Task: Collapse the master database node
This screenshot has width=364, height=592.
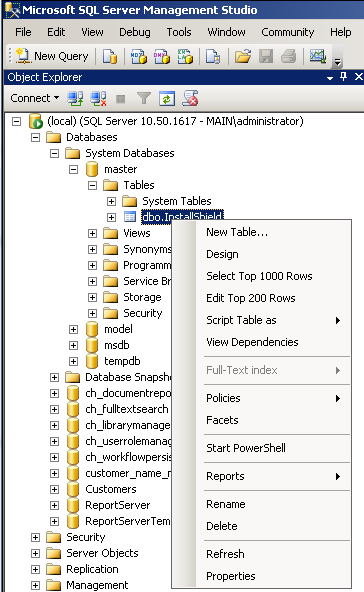Action: tap(73, 170)
